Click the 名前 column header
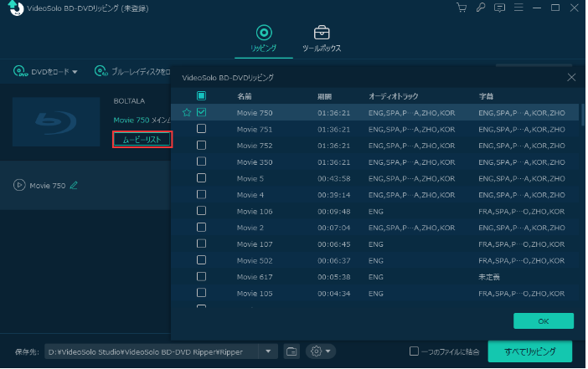 244,96
